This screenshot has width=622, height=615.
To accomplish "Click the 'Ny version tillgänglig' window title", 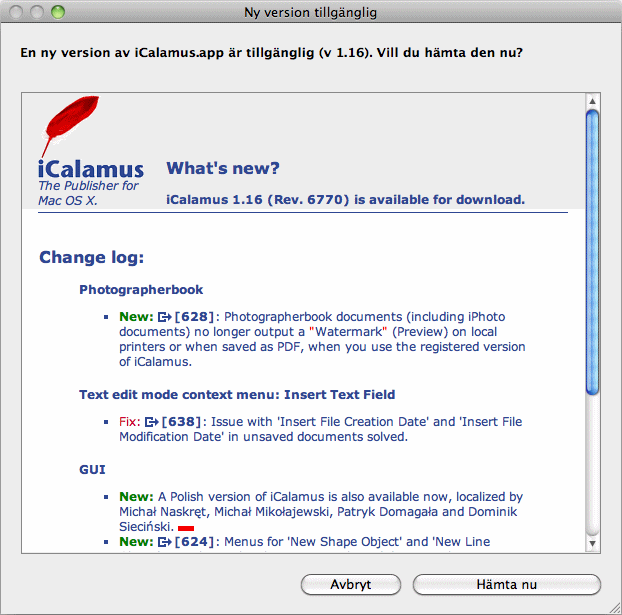I will pos(311,13).
